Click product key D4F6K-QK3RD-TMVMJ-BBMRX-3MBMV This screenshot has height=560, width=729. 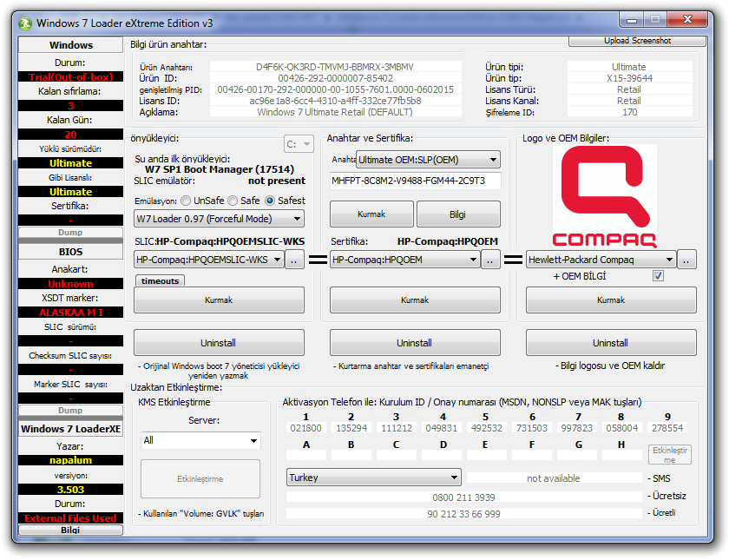pyautogui.click(x=335, y=67)
